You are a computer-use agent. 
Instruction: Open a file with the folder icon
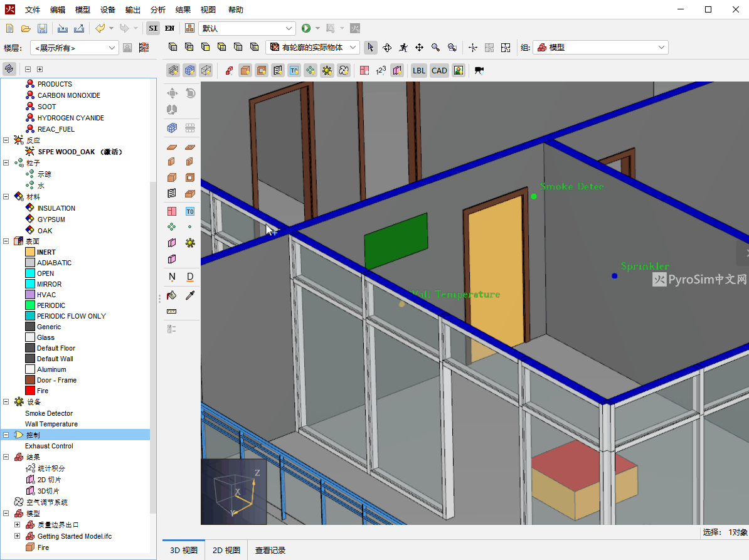click(x=26, y=29)
